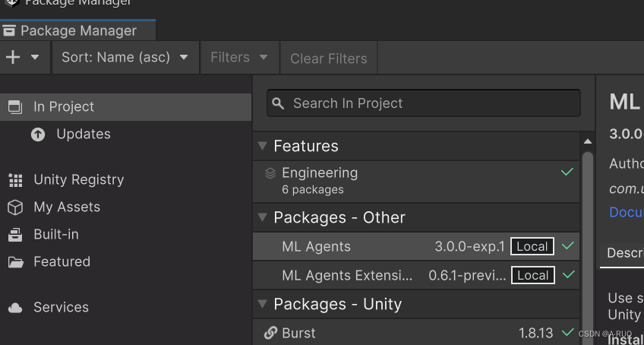
Task: Collapse the Packages - Other group
Action: 263,217
